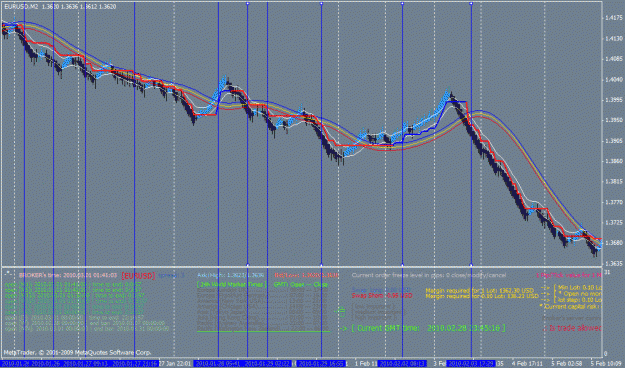Click the Swap Short -0.95 USD line
625x368 pixels.
pos(382,296)
